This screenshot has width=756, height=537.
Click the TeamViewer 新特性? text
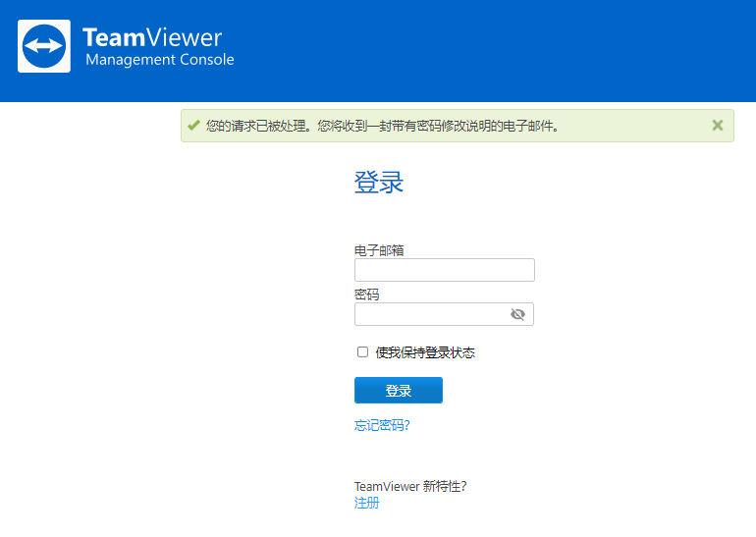tap(410, 486)
